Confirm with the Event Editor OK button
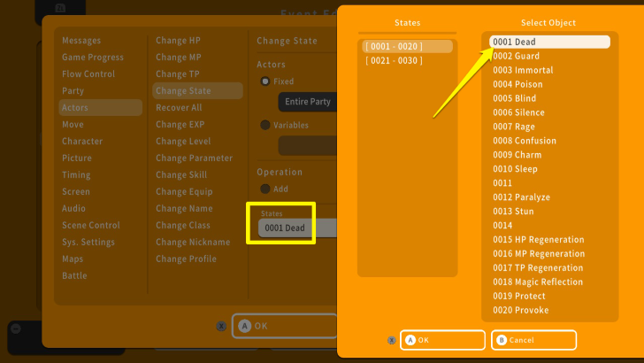 coord(284,326)
